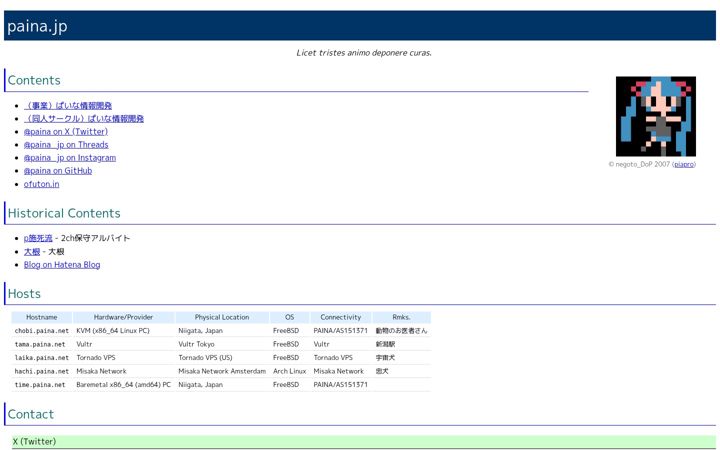Open the （同人サークル）ぱいな情報開発 link
The height and width of the screenshot is (450, 720).
click(x=84, y=118)
